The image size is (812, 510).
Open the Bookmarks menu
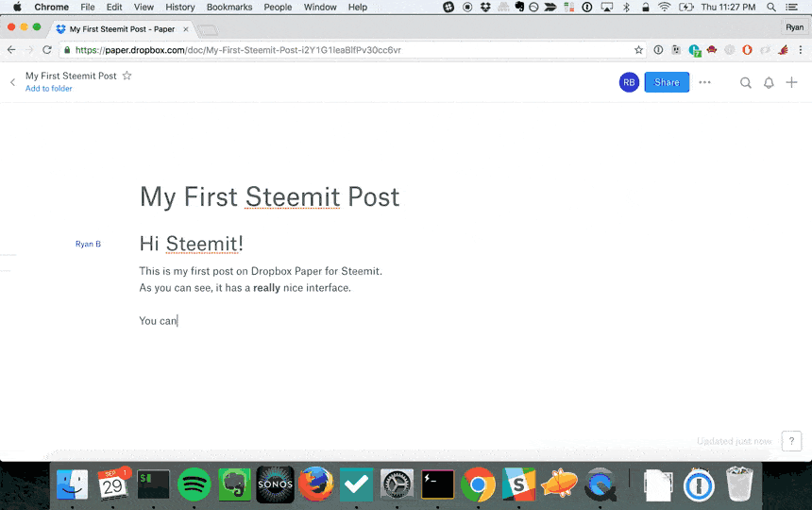click(x=228, y=8)
